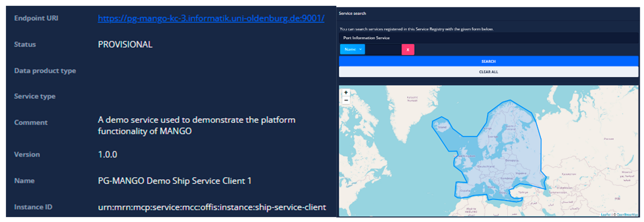The width and height of the screenshot is (644, 222).
Task: Click Island label on the map
Action: pyautogui.click(x=442, y=127)
